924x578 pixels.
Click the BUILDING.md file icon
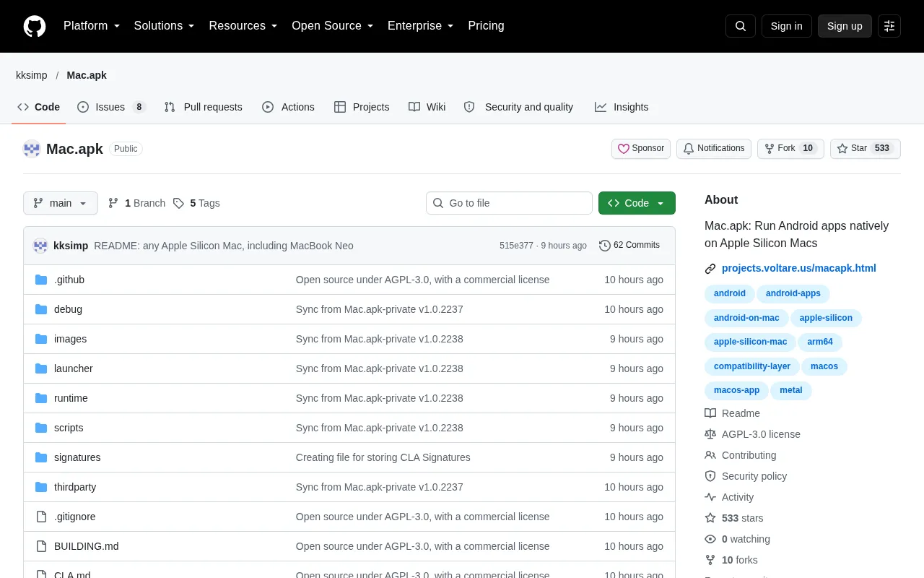(x=41, y=546)
